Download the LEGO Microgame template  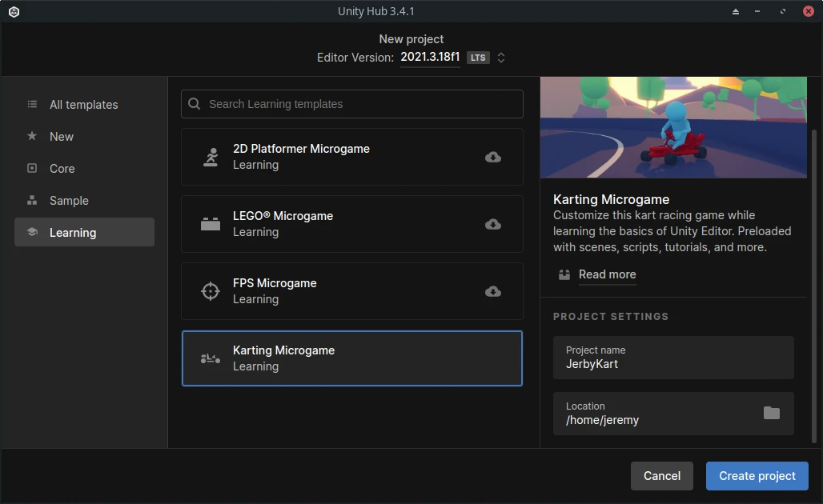[493, 224]
